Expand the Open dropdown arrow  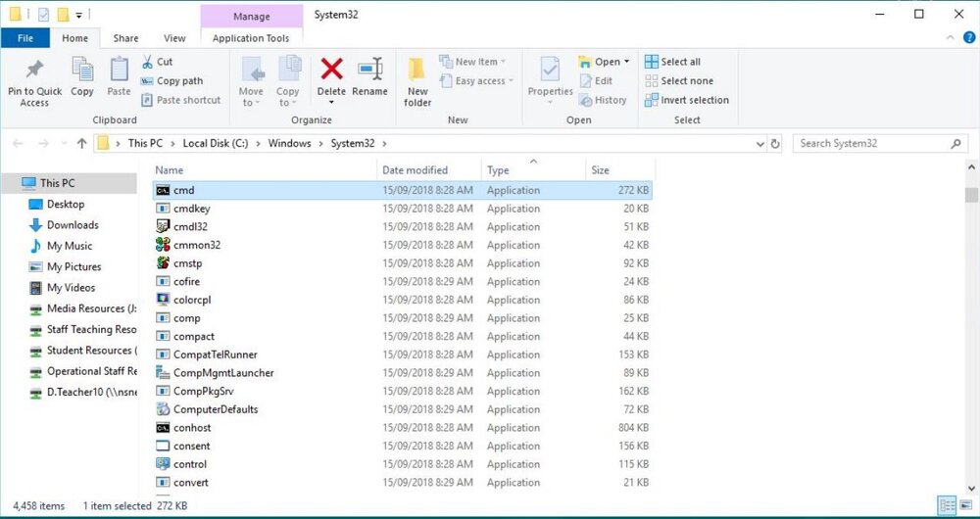(x=627, y=62)
